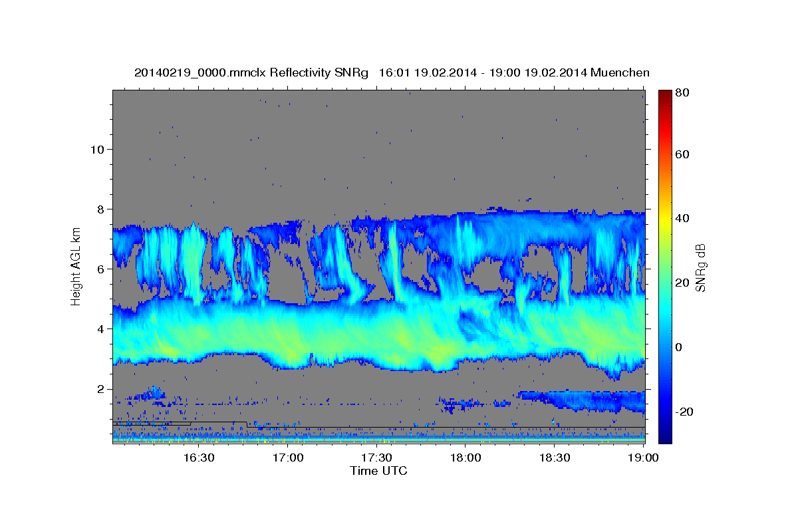
Task: Click the dark blue bottom of the colorbar
Action: pos(665,438)
